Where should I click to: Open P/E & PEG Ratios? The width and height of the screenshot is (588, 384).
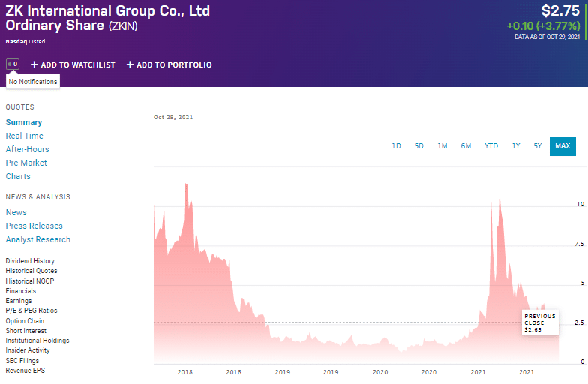tap(31, 310)
